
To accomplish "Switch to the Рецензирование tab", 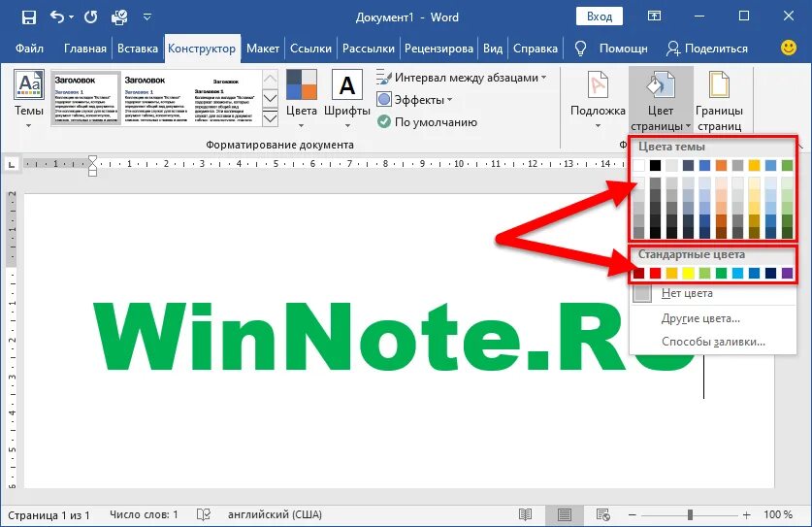I will pos(438,49).
